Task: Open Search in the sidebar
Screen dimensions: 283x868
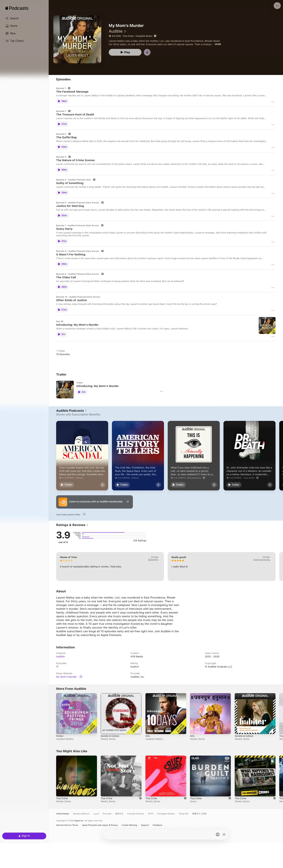Action: point(12,18)
